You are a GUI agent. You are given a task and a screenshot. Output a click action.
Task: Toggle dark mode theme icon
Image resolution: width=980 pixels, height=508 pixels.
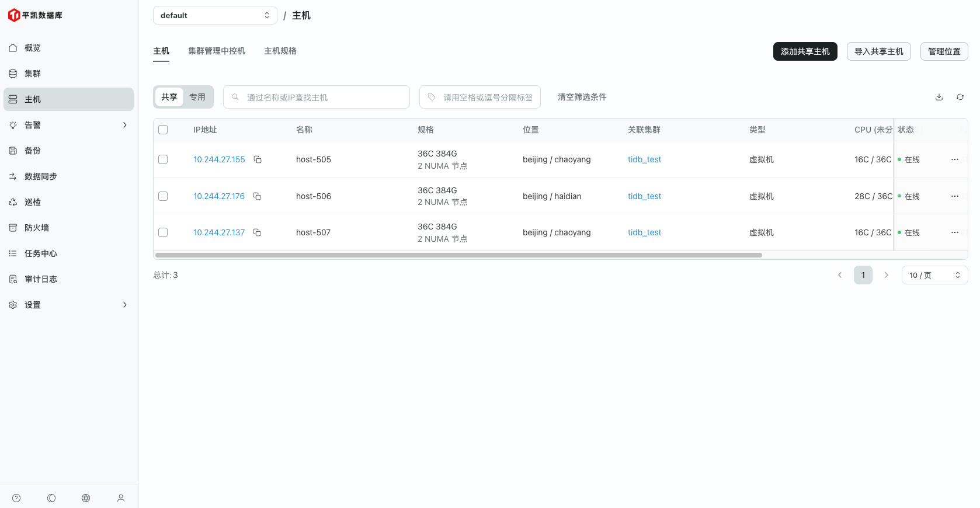click(x=51, y=498)
